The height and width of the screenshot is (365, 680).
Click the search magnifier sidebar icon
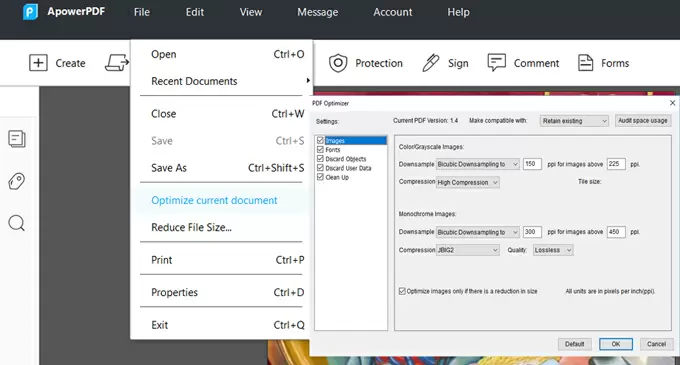click(17, 223)
